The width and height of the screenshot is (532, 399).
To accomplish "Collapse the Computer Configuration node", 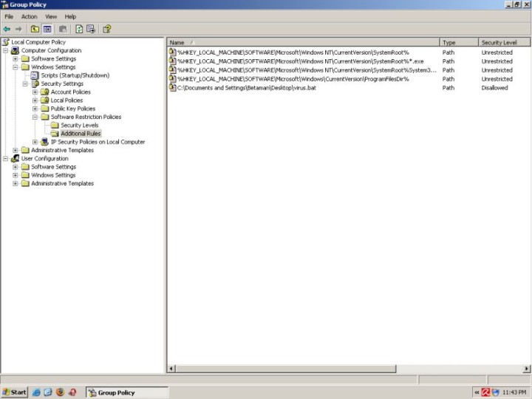I will (5, 50).
